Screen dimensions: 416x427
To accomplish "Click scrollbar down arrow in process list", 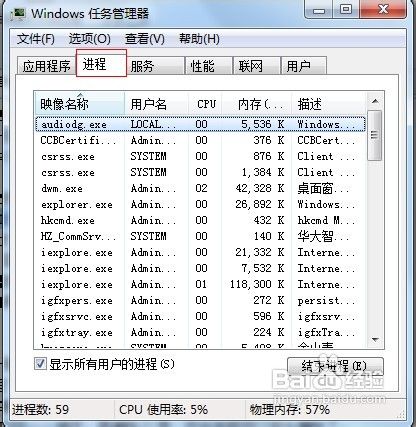I will [375, 340].
